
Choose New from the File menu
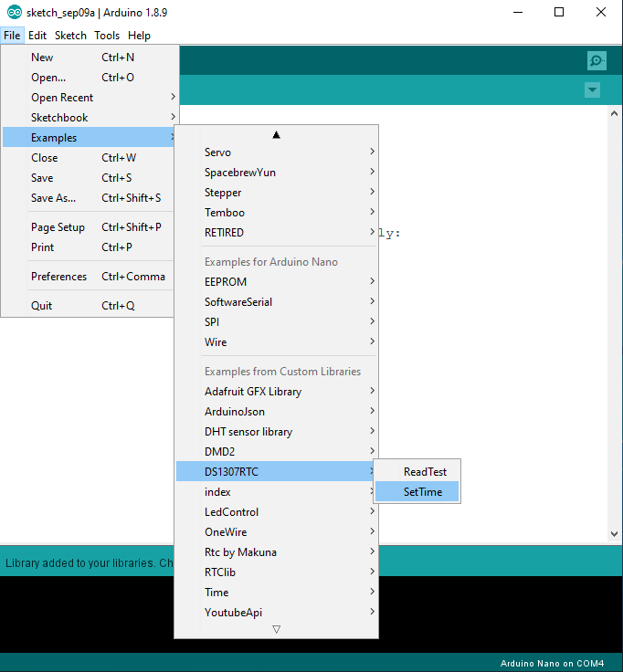[89, 58]
